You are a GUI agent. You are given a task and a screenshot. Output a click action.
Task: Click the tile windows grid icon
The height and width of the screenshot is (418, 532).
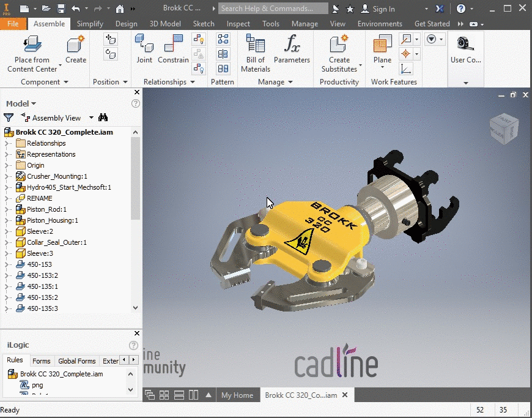coord(164,395)
